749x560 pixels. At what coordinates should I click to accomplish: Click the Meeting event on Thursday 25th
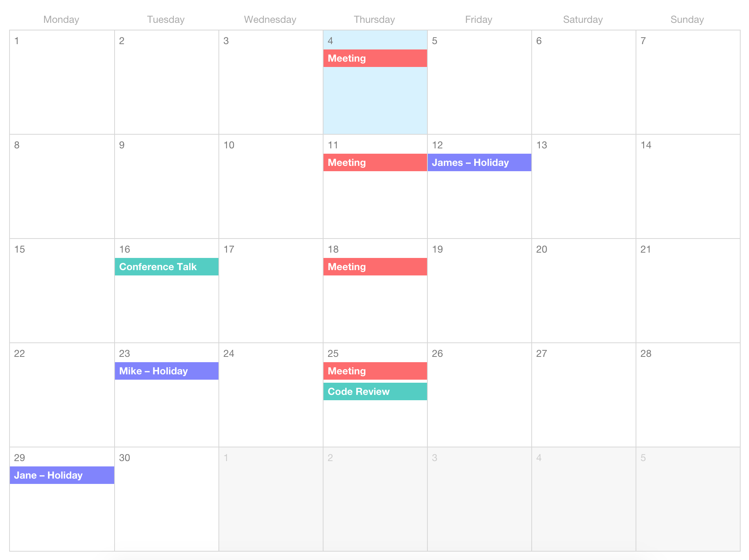click(374, 370)
